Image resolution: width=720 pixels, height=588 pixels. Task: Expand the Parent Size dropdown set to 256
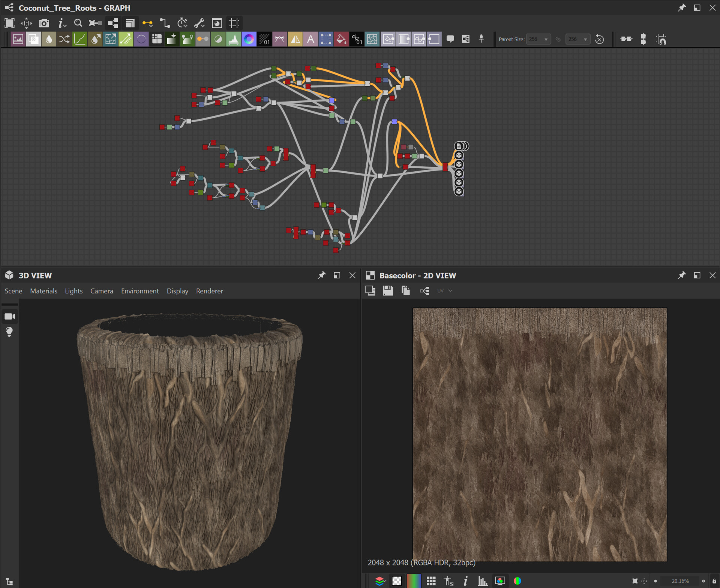pos(538,39)
